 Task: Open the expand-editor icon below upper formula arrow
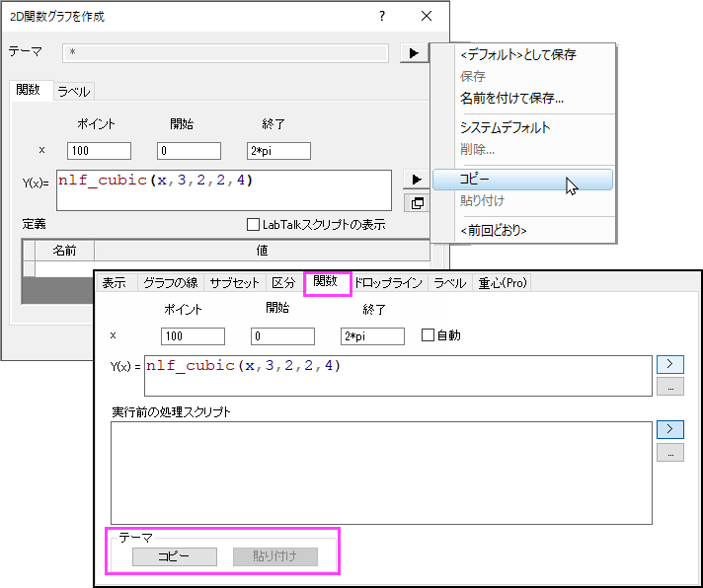point(417,203)
